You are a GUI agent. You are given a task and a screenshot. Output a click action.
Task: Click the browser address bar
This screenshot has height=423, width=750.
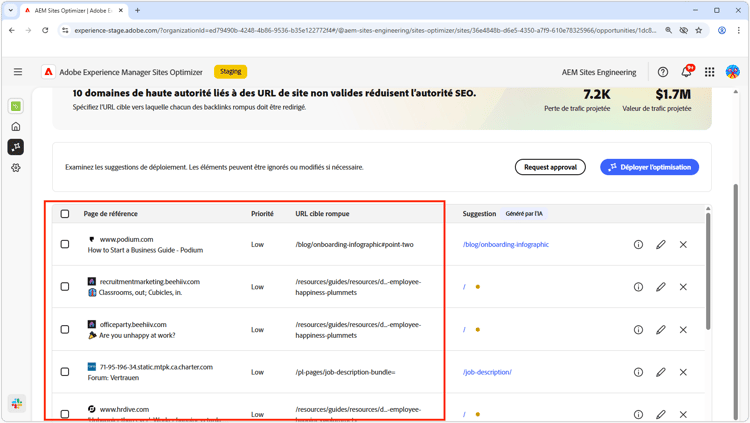point(364,30)
